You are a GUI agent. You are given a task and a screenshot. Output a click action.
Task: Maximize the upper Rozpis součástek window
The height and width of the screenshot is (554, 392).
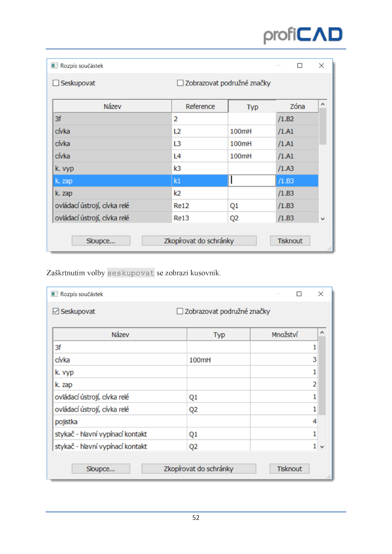point(300,66)
